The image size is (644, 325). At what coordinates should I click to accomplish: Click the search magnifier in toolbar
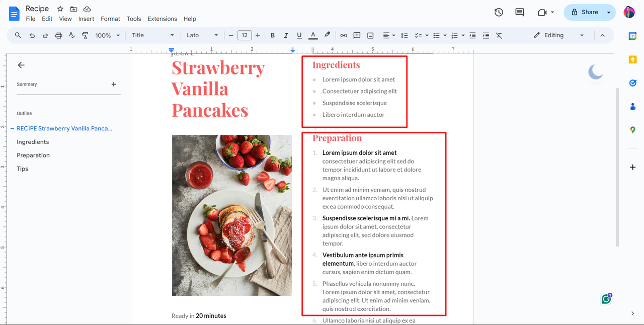18,35
